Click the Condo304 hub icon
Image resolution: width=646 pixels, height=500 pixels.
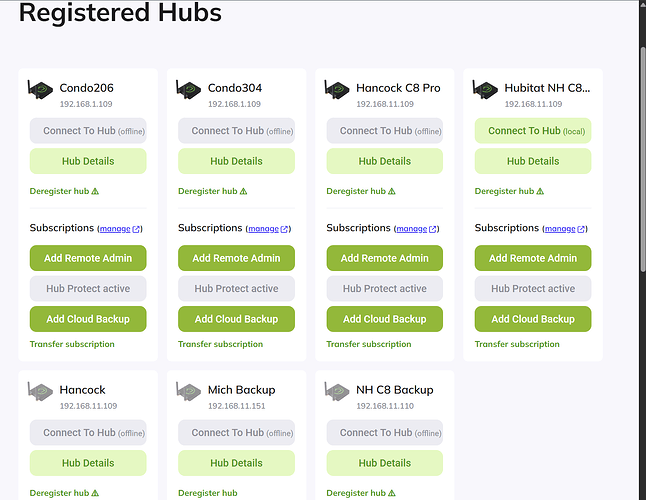(x=190, y=90)
